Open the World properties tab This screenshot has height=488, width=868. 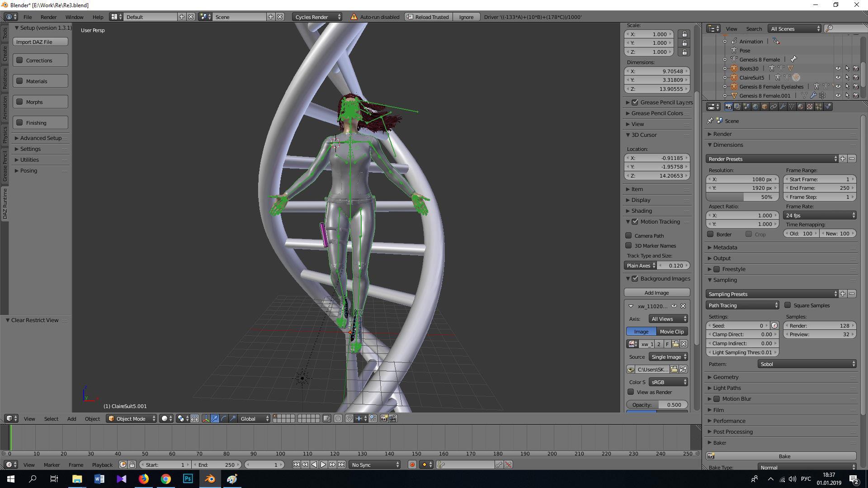point(755,107)
